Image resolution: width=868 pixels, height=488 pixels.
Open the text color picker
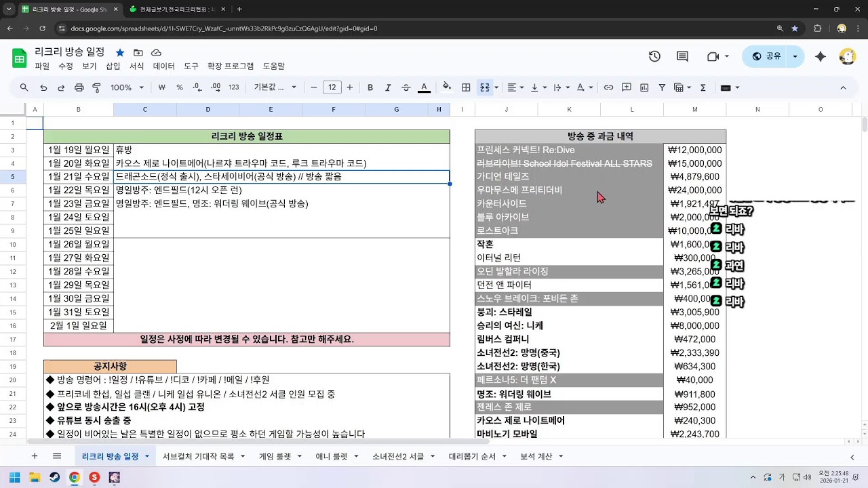[x=424, y=87]
